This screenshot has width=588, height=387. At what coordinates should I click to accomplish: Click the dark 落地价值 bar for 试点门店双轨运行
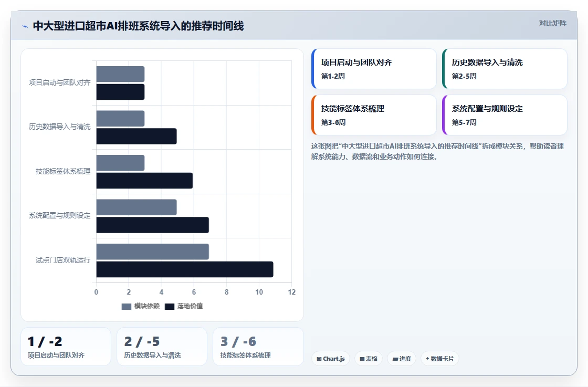click(x=185, y=269)
